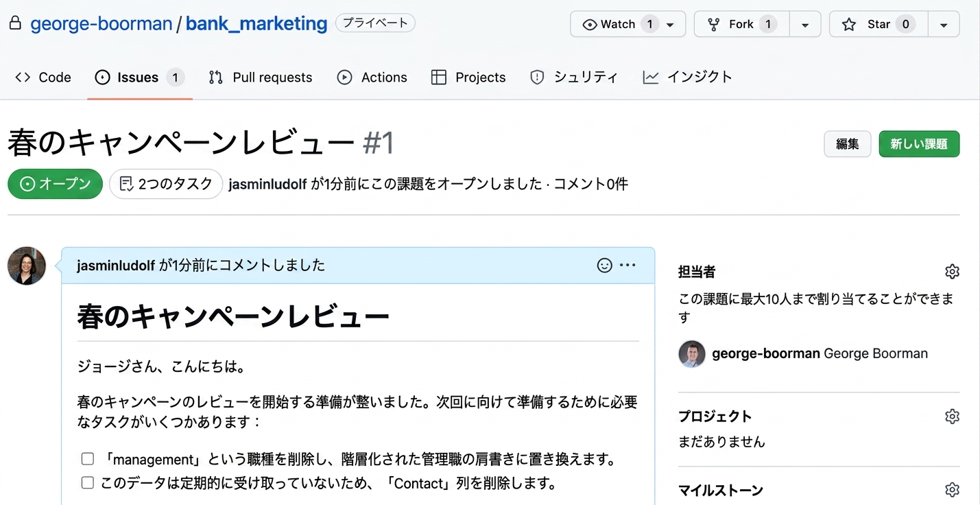The height and width of the screenshot is (505, 980).
Task: Click the lock icon beside the repository name
Action: point(15,23)
